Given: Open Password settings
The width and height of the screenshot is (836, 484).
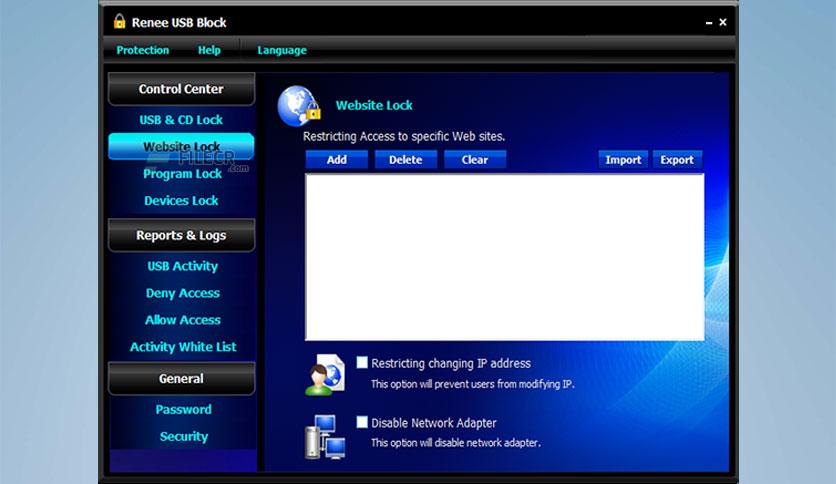Looking at the screenshot, I should tap(183, 409).
